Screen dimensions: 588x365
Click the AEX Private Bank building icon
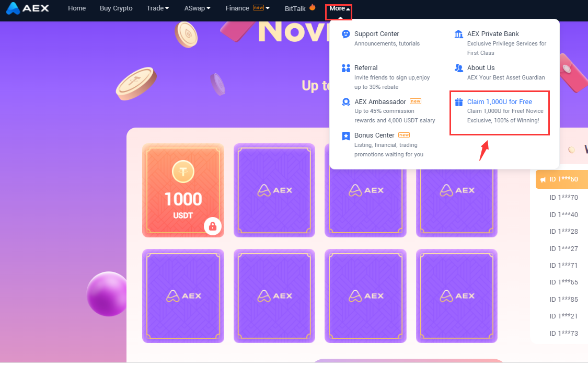click(x=458, y=34)
